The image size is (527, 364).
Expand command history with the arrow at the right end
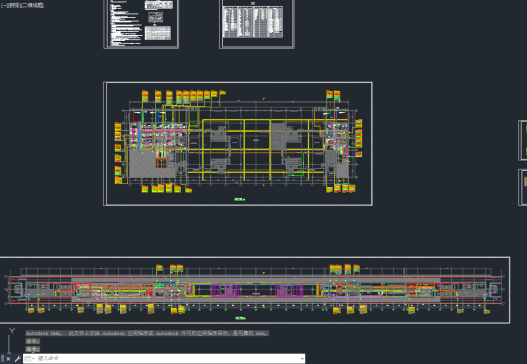click(302, 359)
